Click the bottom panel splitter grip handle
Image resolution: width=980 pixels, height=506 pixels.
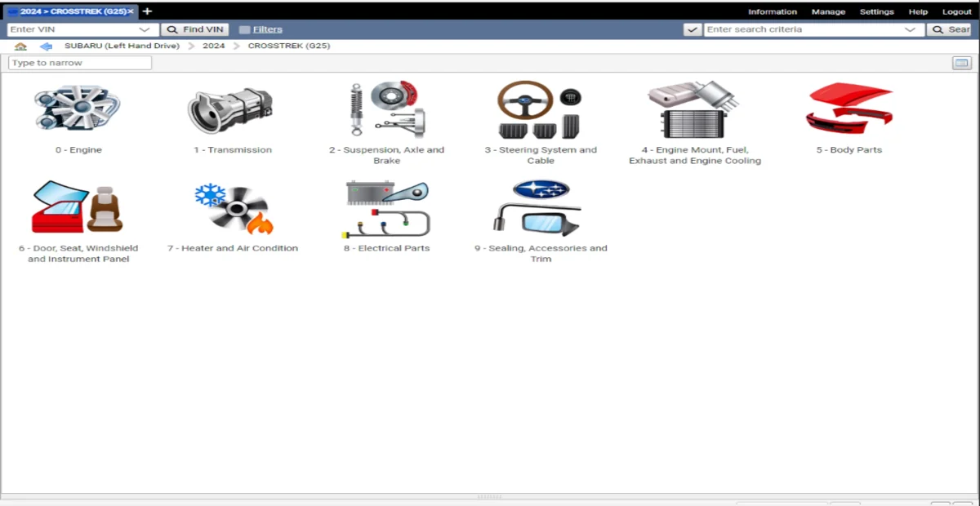[489, 496]
